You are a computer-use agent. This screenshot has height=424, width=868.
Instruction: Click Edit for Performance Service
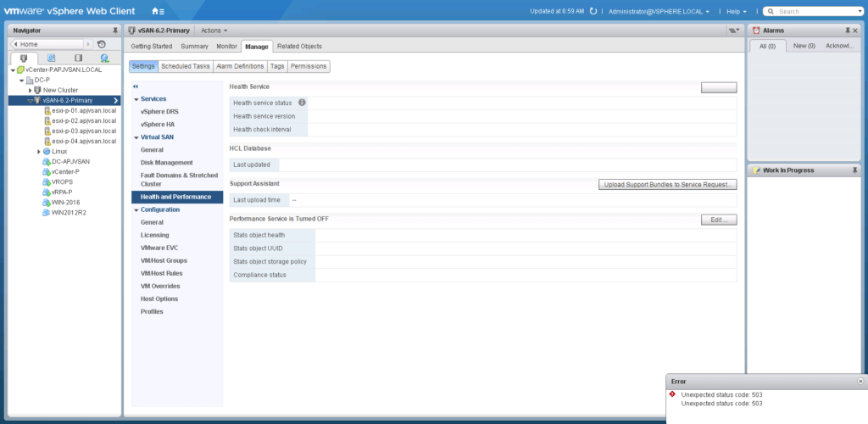(719, 220)
